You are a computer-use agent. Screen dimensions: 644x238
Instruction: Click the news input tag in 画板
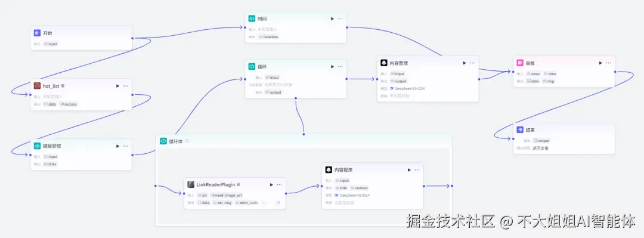534,73
